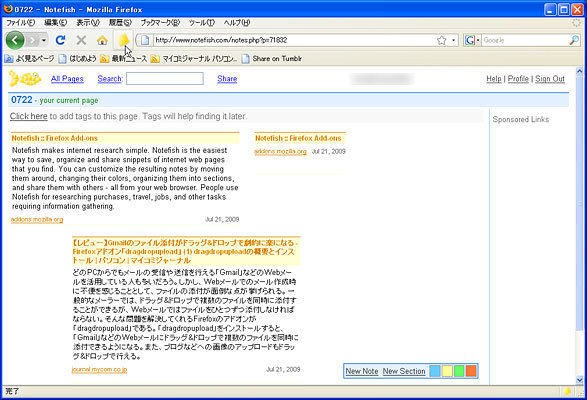Open the 編集 menu
Screen dimensions: 587x400
pos(55,22)
